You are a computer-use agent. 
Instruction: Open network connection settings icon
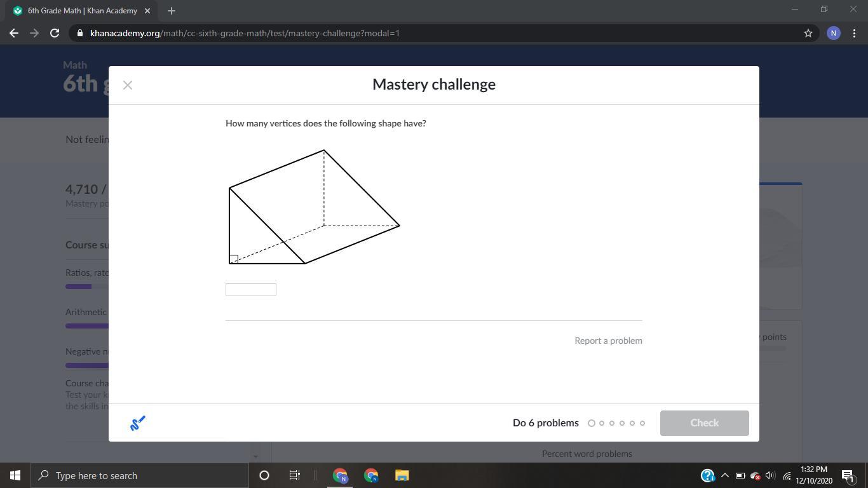(787, 475)
